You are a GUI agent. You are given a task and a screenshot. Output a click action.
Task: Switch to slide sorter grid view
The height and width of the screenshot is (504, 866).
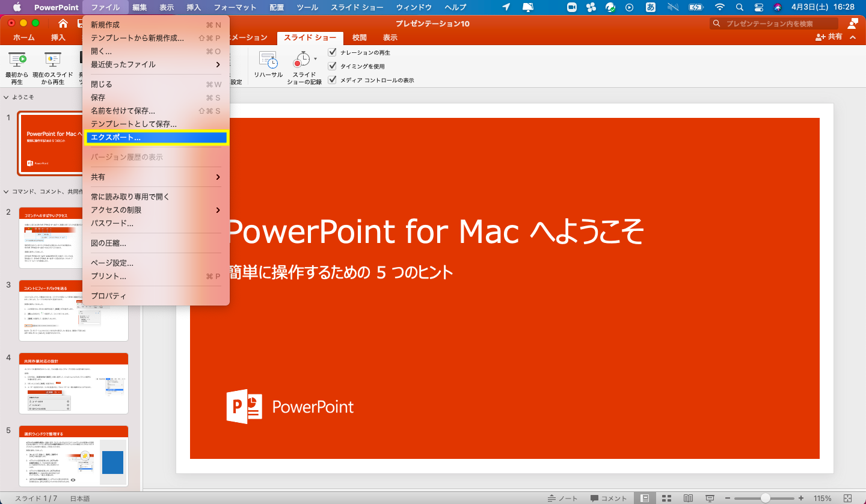point(666,499)
